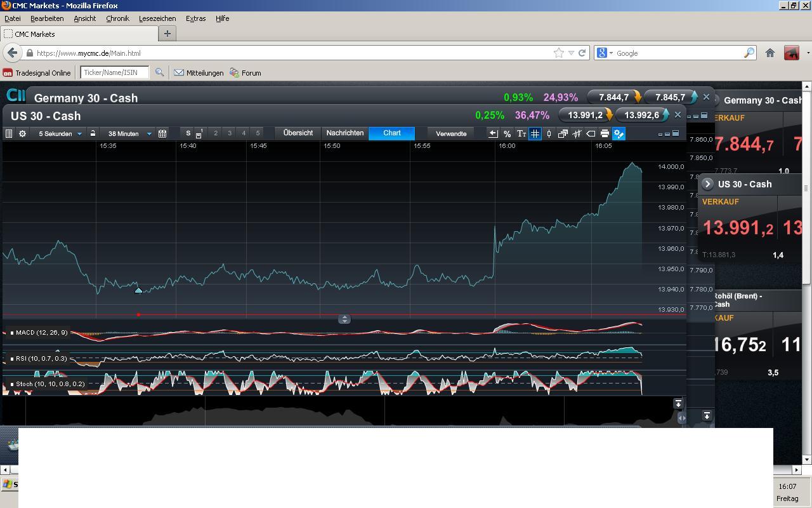Bookmark this page with star icon
The image size is (812, 508).
point(559,53)
